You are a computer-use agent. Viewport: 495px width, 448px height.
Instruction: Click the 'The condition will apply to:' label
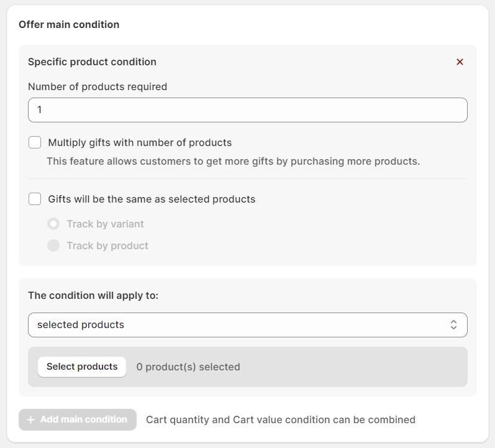93,296
